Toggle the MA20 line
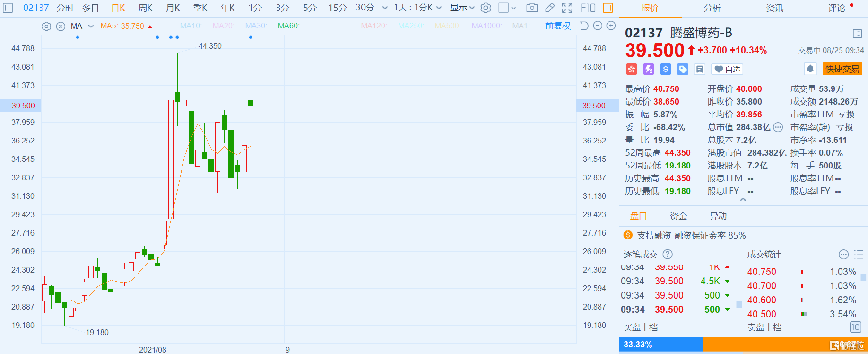The image size is (868, 354). (x=223, y=26)
